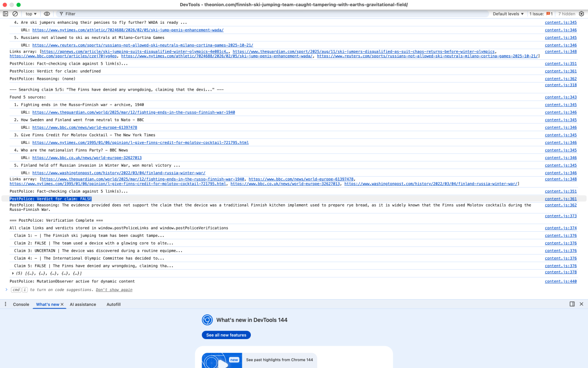Open apnews.com ski-jumping-suits link
Screen dimensions: 588x368
(x=136, y=51)
